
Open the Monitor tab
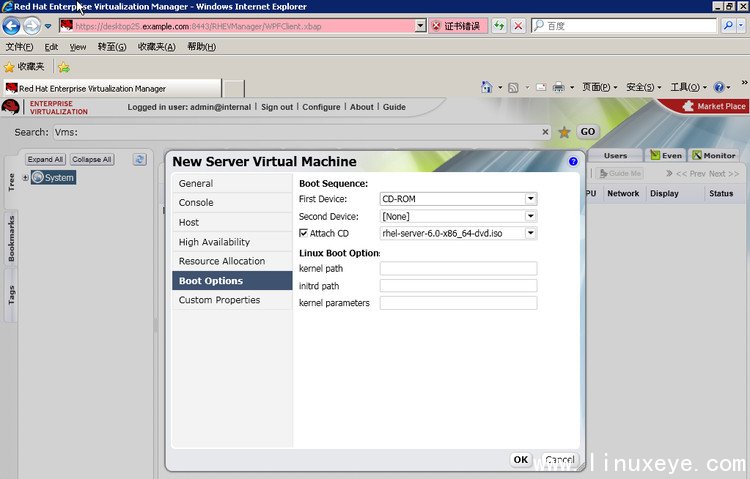point(715,156)
